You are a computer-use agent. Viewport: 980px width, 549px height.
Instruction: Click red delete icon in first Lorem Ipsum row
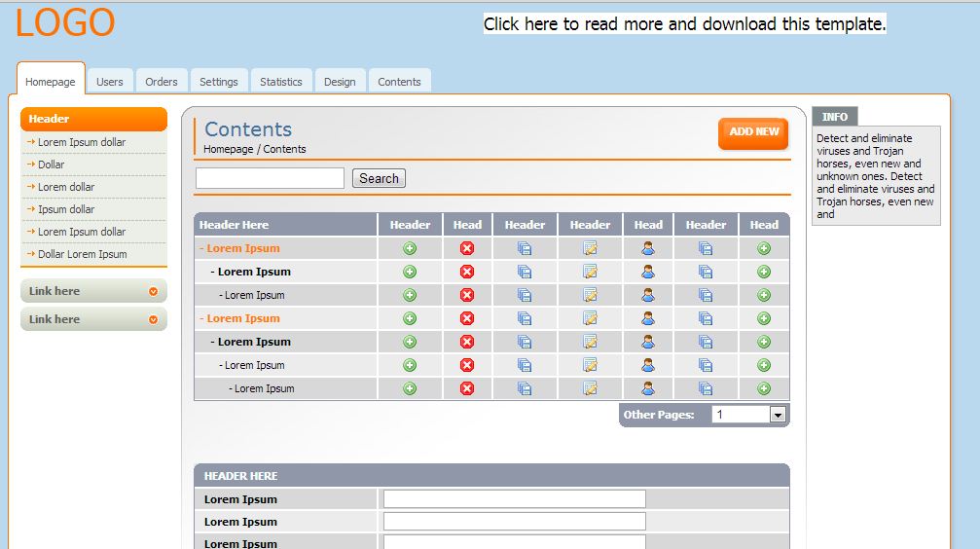coord(467,248)
